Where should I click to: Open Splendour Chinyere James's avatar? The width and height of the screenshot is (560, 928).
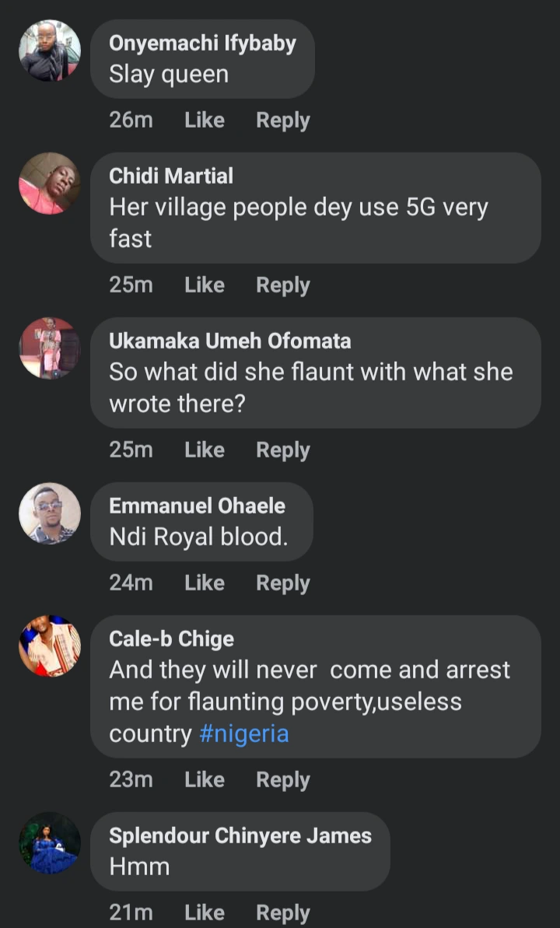(50, 843)
